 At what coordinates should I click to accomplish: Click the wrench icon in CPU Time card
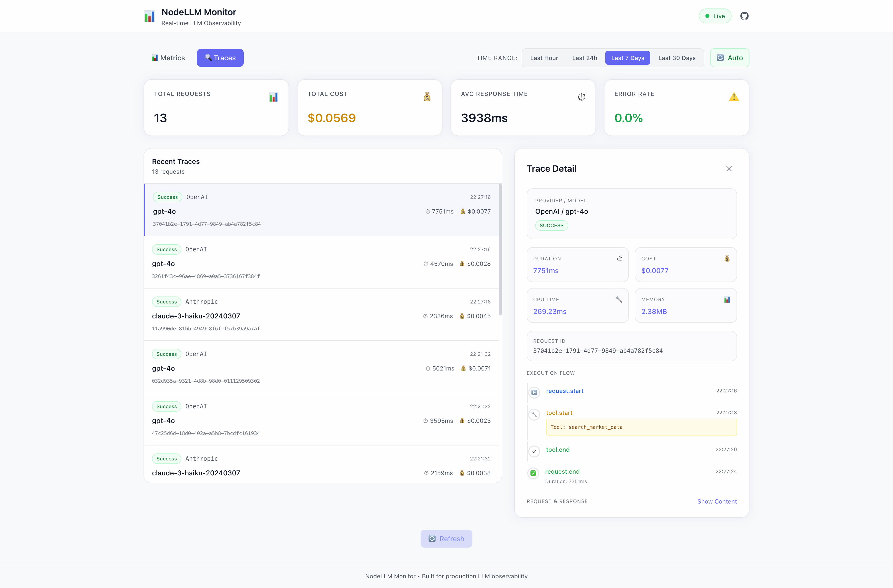click(x=619, y=299)
